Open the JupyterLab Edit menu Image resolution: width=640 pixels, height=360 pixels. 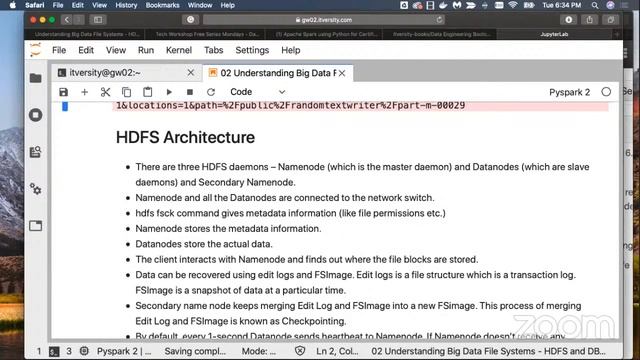pyautogui.click(x=86, y=50)
